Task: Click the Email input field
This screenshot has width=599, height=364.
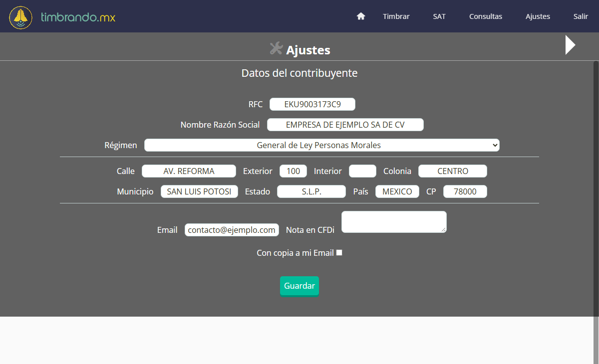Action: click(232, 230)
